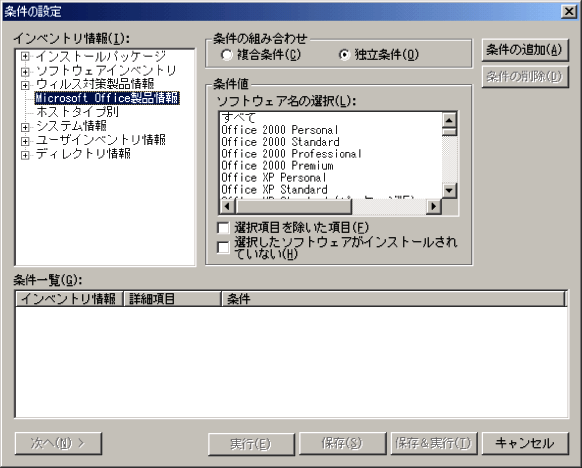Viewport: 582px width, 468px height.
Task: Expand the ユーザインベントリ情報 tree node
Action: (x=25, y=141)
